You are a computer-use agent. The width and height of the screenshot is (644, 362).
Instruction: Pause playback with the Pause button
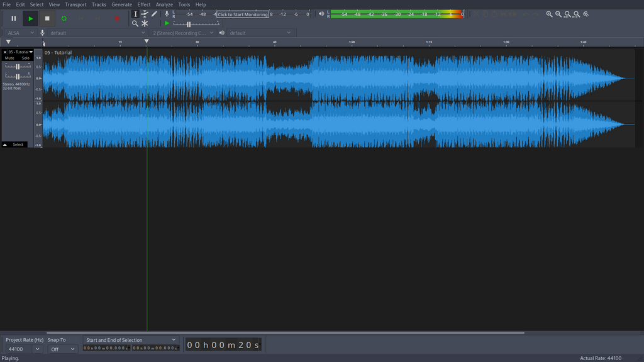[x=14, y=19]
